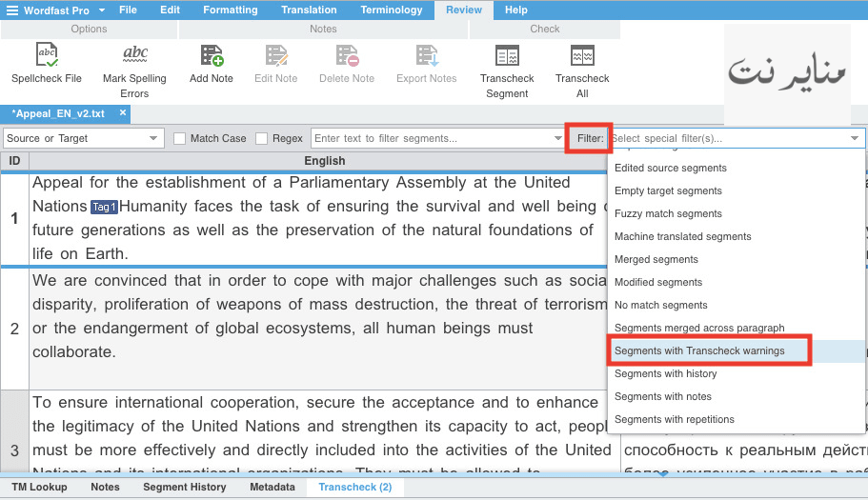Run Spellcheck File tool
This screenshot has width=868, height=500.
point(47,55)
